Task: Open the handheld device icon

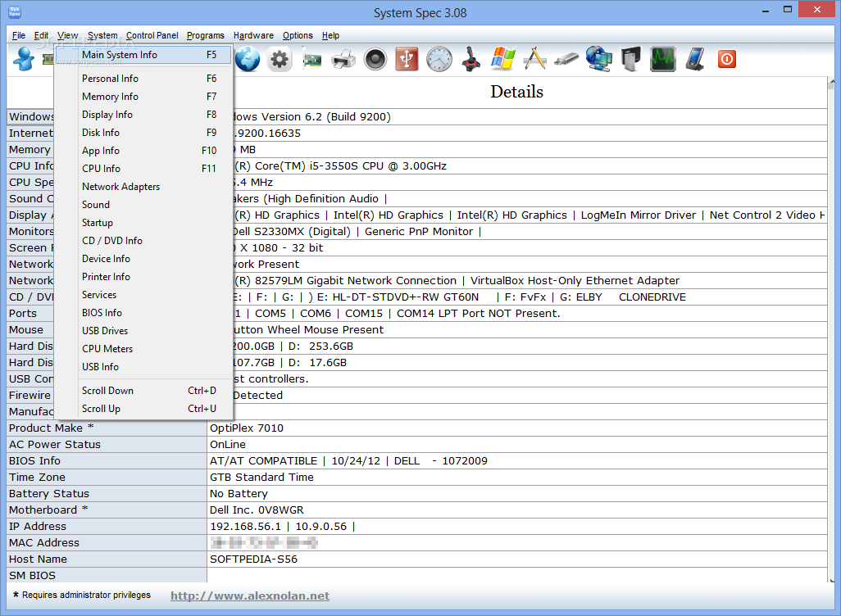Action: [695, 59]
